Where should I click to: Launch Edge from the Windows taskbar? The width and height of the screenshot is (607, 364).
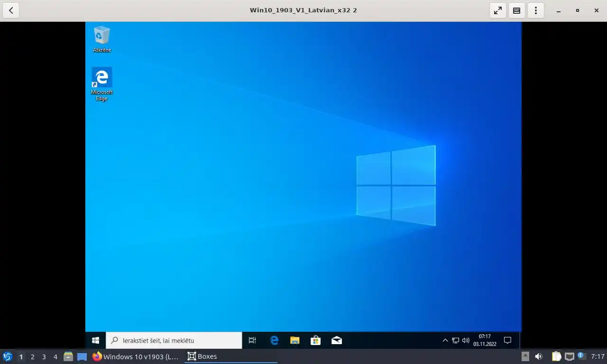coord(274,340)
